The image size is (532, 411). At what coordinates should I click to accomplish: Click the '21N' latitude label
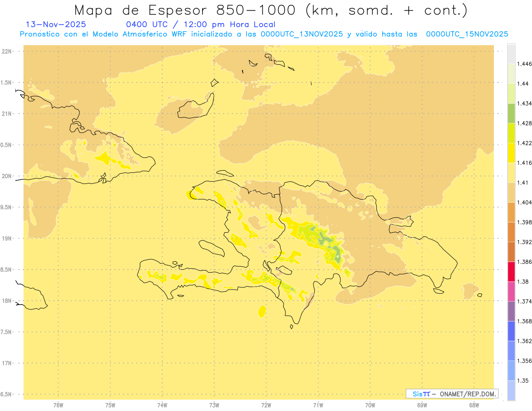[7, 114]
